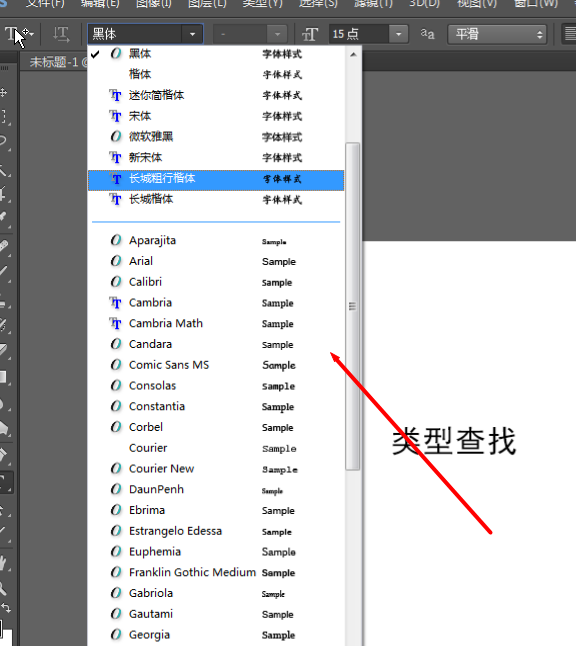Open the 平滑 anti-aliasing dropdown
The image size is (576, 646).
click(x=497, y=34)
